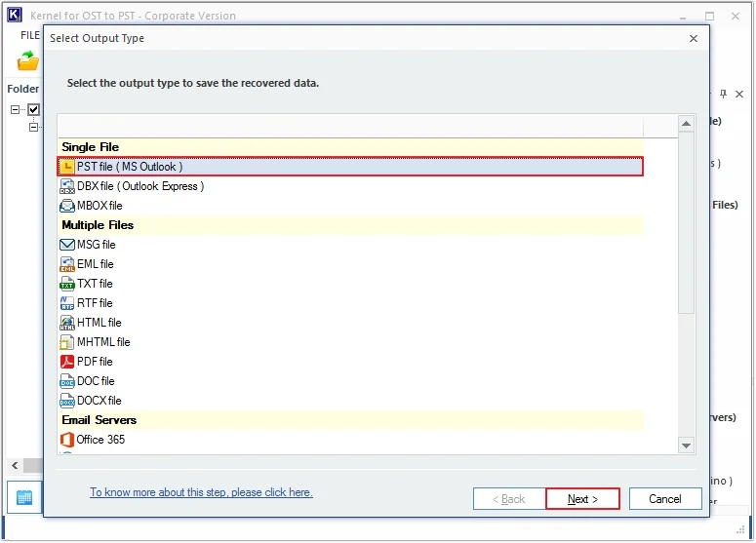Click the list column header bar
756x543 pixels.
tap(350, 126)
